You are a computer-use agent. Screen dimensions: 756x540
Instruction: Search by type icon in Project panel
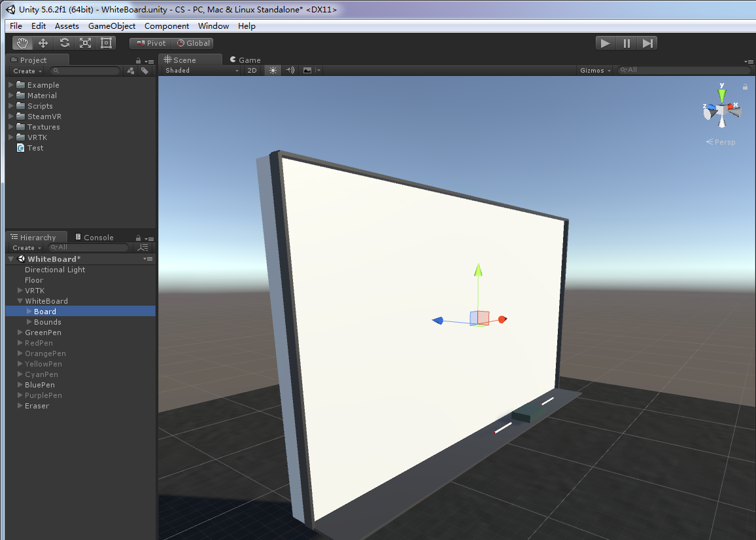tap(131, 71)
